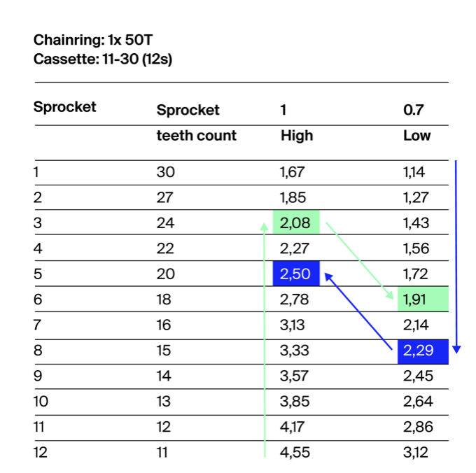Select the green 1,91 Low ratio cell
The height and width of the screenshot is (473, 476).
(x=423, y=299)
